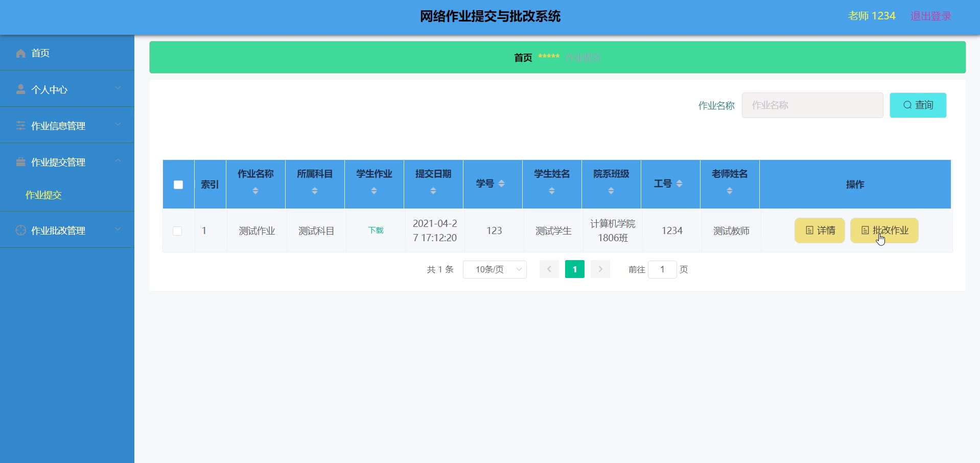
Task: Go to next page with right arrow
Action: (x=600, y=269)
